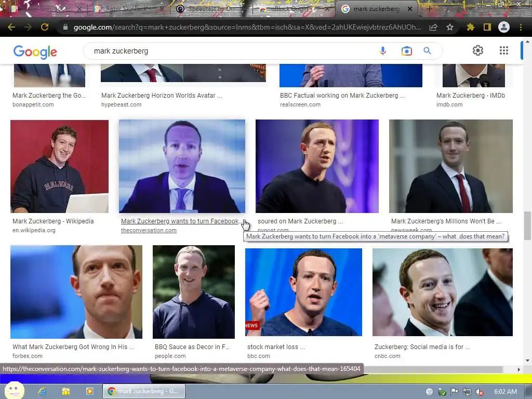Submit the search with the magnifier icon
532x399 pixels.
427,51
